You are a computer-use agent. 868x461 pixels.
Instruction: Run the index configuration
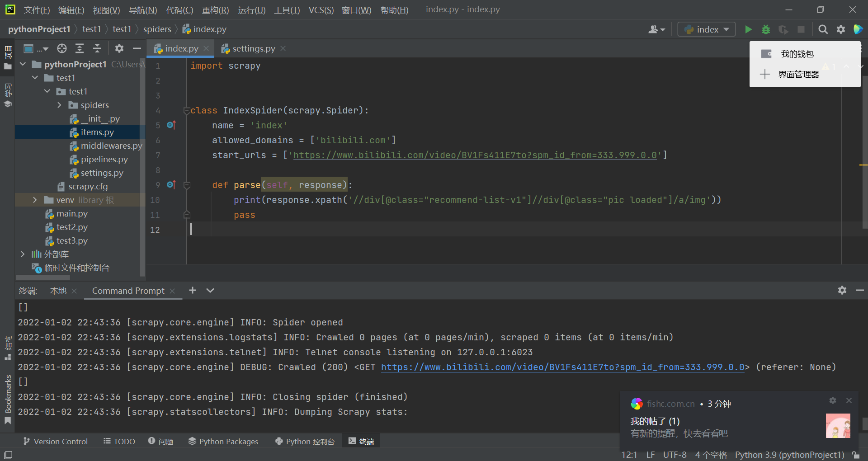[748, 29]
